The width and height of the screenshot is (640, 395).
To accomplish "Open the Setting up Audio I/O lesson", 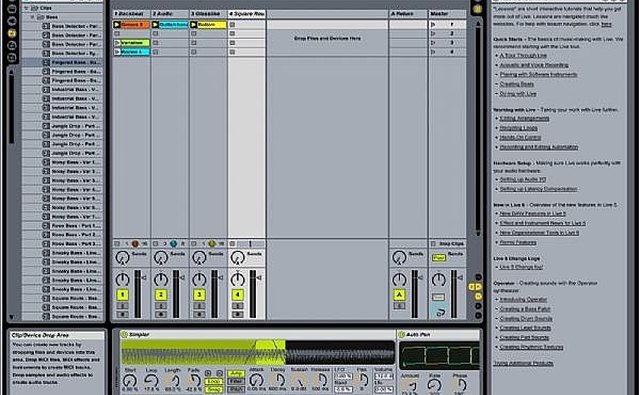I will point(523,180).
